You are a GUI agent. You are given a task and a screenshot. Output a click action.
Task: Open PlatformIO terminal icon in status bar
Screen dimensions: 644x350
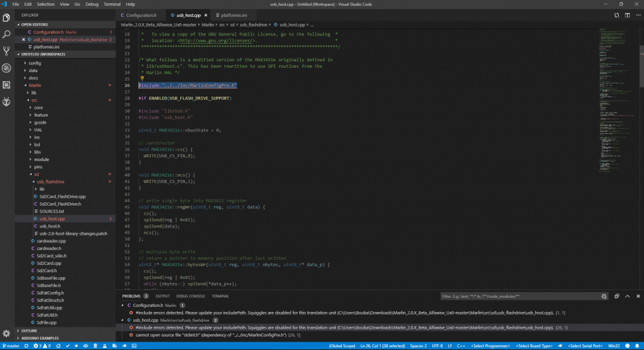135,346
